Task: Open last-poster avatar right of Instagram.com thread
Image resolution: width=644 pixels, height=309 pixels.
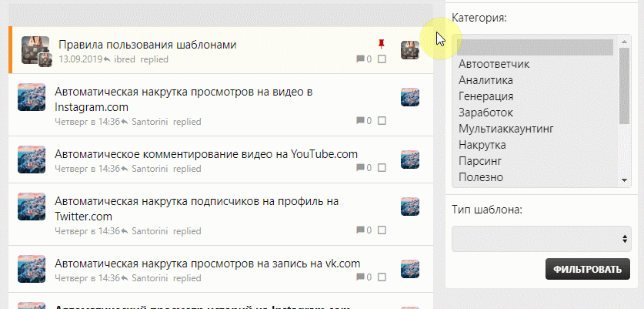Action: pos(410,97)
